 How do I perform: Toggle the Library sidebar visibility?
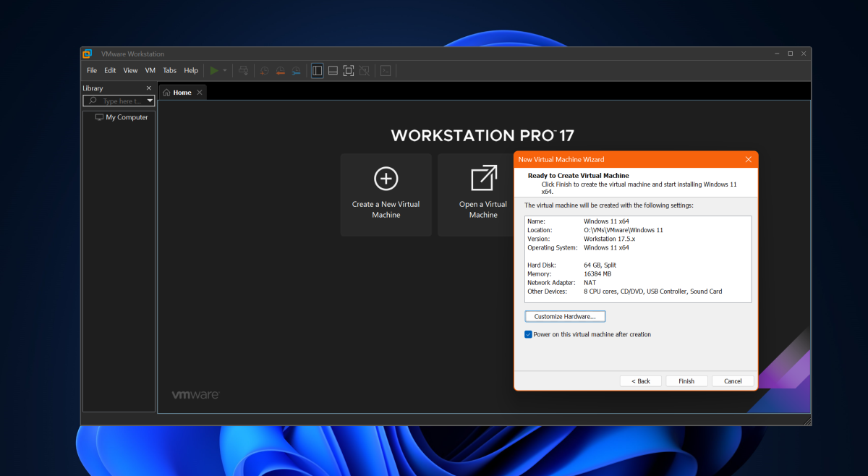(x=317, y=70)
